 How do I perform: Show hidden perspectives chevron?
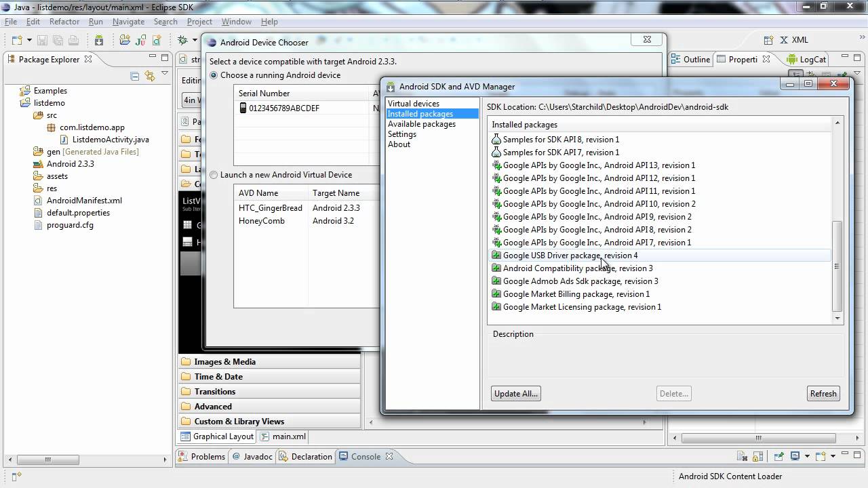point(862,37)
